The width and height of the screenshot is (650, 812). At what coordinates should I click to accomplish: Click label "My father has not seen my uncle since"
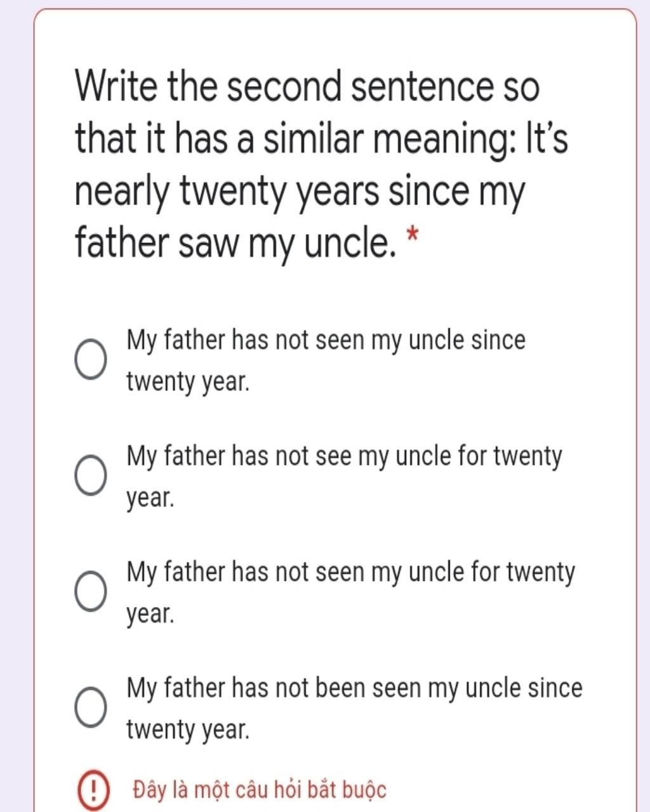[x=326, y=341]
